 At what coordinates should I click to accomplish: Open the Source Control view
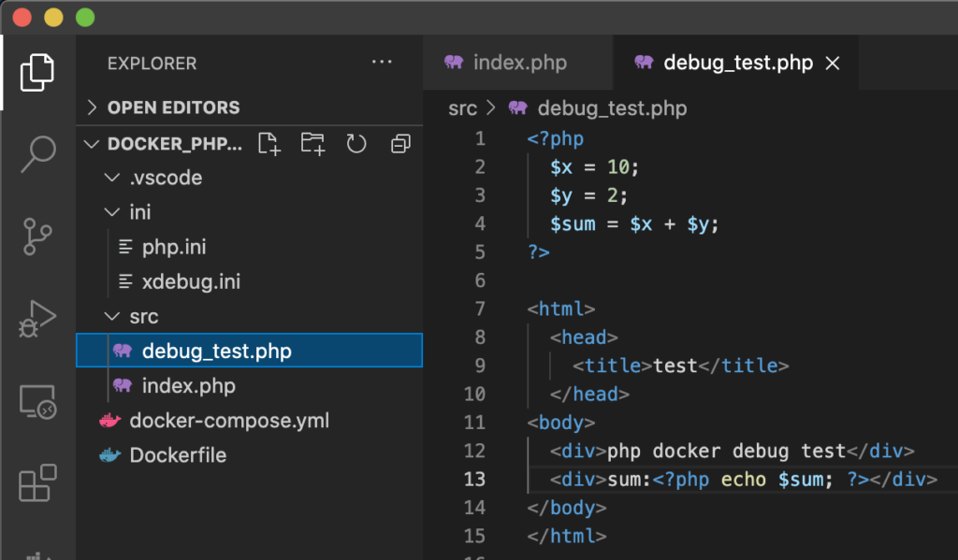[37, 237]
